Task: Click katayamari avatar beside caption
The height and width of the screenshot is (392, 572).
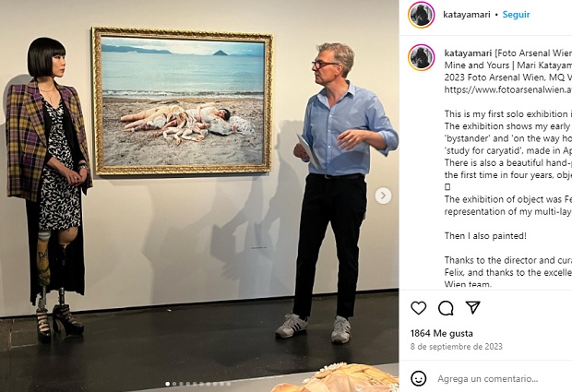Action: pos(422,57)
